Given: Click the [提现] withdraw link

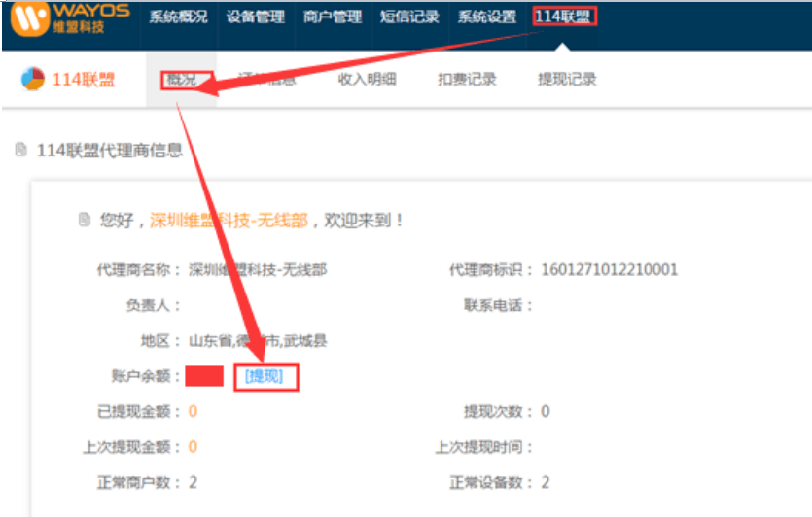Looking at the screenshot, I should (265, 376).
